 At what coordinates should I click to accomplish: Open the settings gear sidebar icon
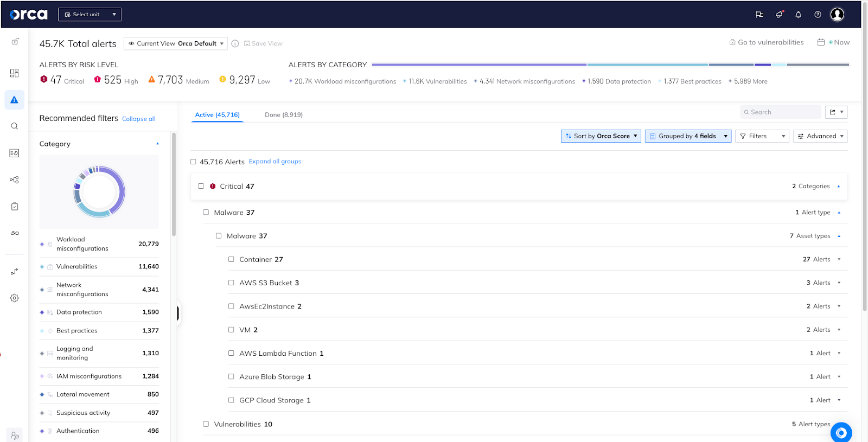[15, 298]
